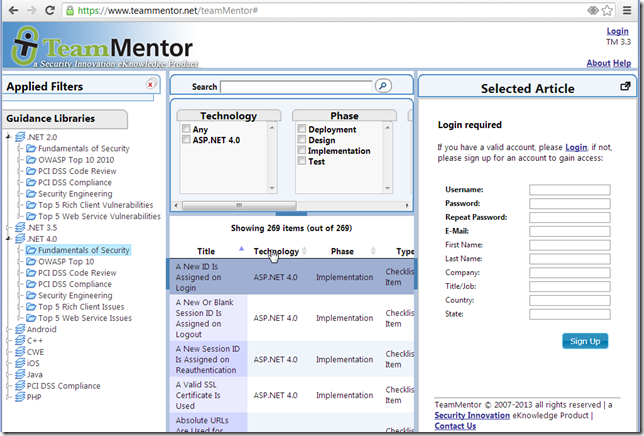Click folder icon of OWASP Top 10 under .NET 4.0

31,261
